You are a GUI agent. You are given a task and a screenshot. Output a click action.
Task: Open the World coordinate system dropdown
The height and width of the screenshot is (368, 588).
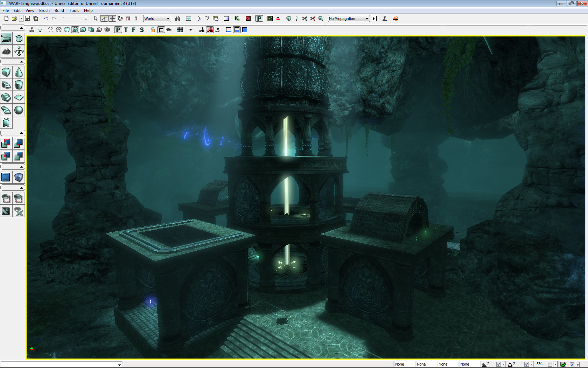click(x=157, y=19)
